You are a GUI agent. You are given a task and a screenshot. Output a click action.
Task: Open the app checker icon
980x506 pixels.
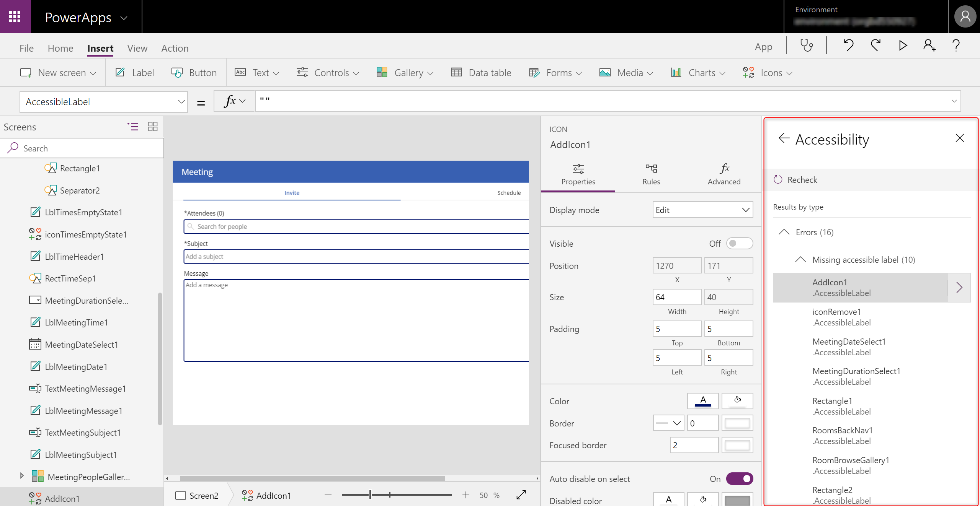807,46
